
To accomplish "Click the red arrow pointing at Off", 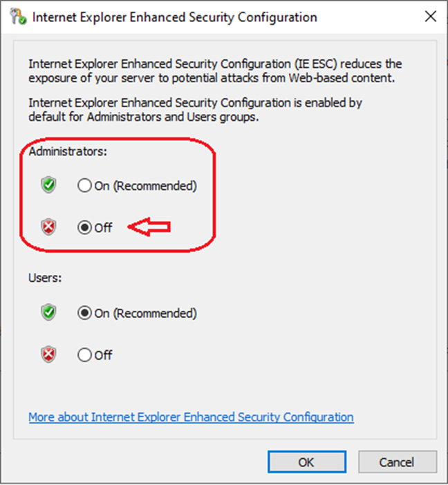I will click(150, 227).
